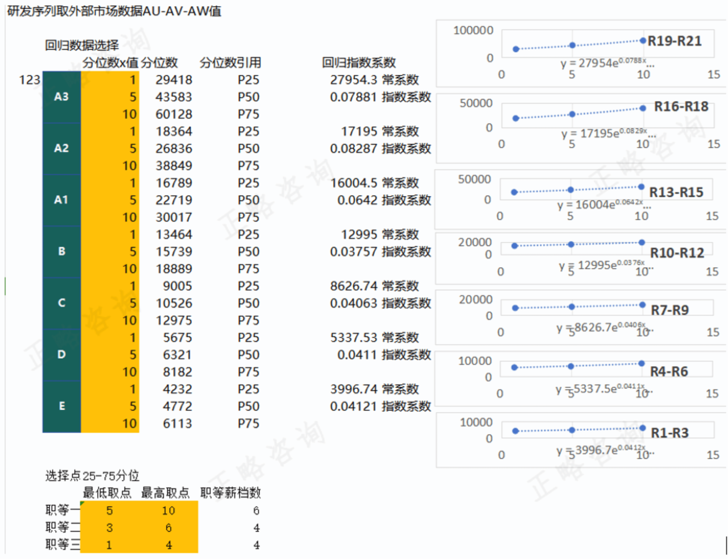The height and width of the screenshot is (560, 728).
Task: Click the value 4232
Action: coord(177,389)
